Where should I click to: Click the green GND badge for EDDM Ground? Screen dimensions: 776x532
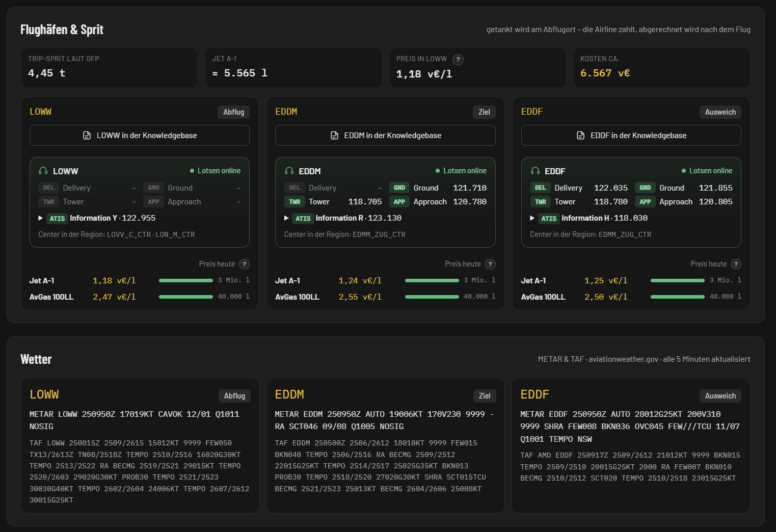click(x=399, y=188)
